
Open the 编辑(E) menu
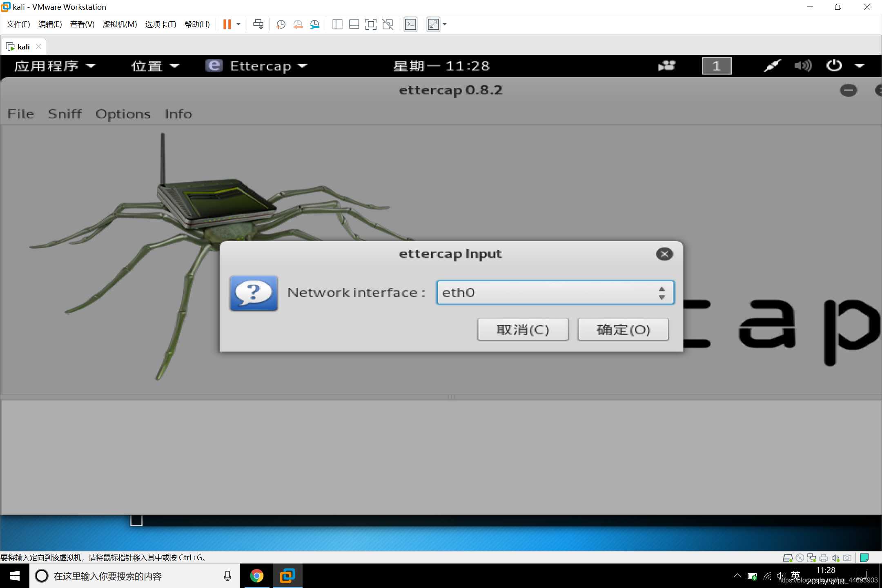click(50, 24)
